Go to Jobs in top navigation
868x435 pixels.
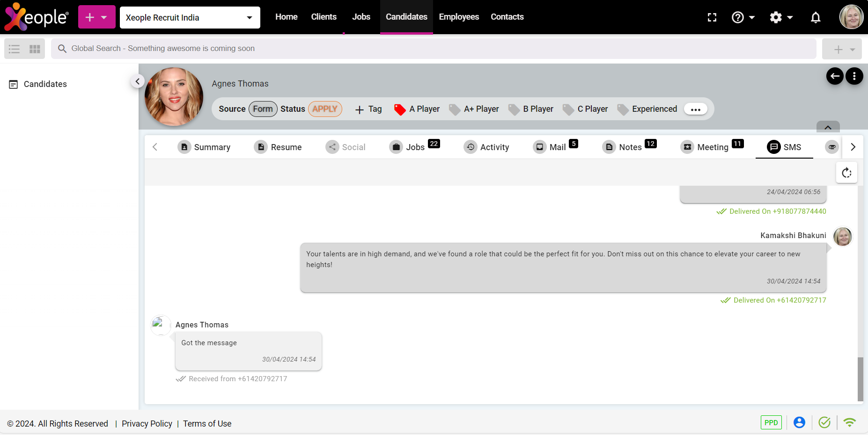click(361, 17)
